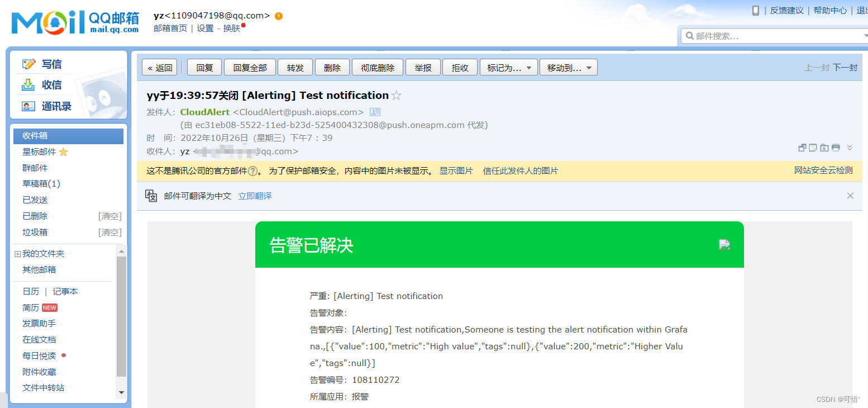
Task: Click 网站安全云检测 link
Action: coord(823,170)
